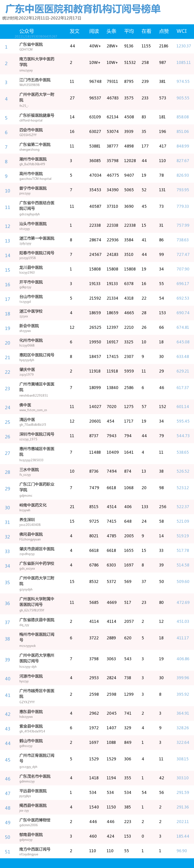Image resolution: width=194 pixels, height=868 pixels.
Task: Open account 广东省中医院
Action: [x=31, y=44]
